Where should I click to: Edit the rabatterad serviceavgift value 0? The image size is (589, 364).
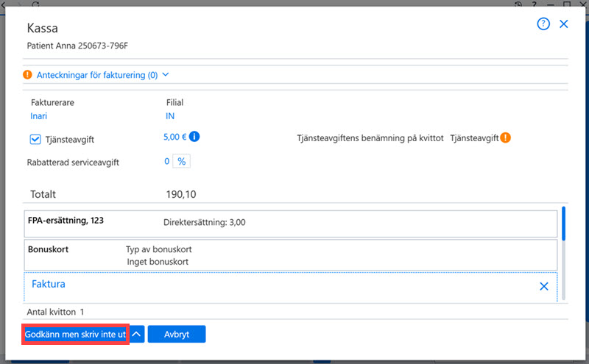167,161
